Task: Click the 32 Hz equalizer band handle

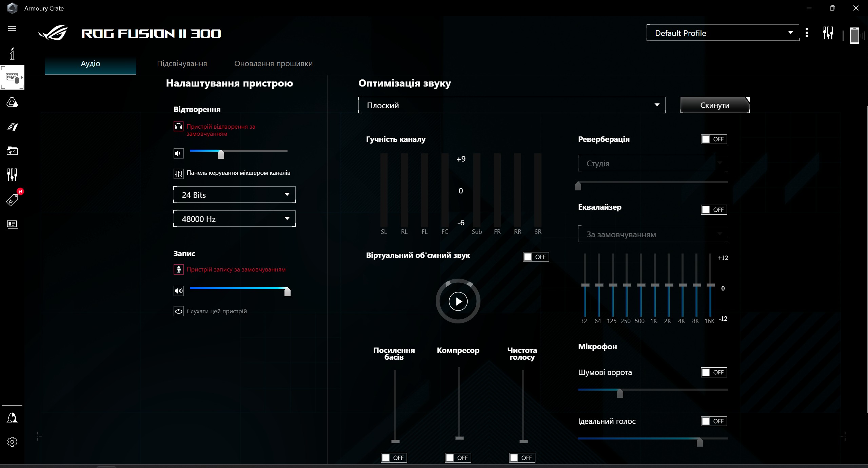Action: pos(585,285)
